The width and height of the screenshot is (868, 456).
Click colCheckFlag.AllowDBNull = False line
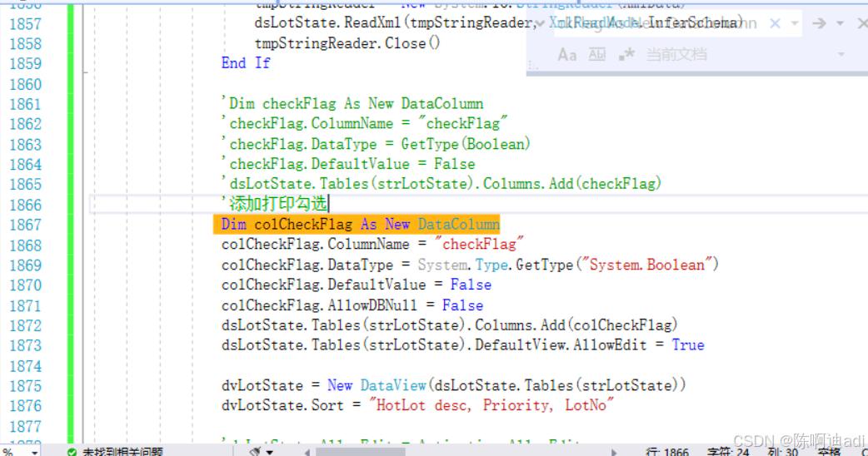352,305
